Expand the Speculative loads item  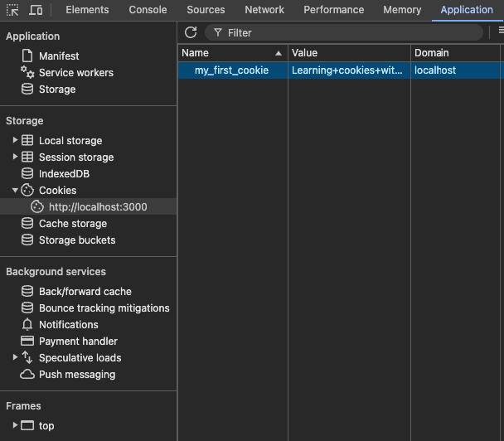(15, 357)
